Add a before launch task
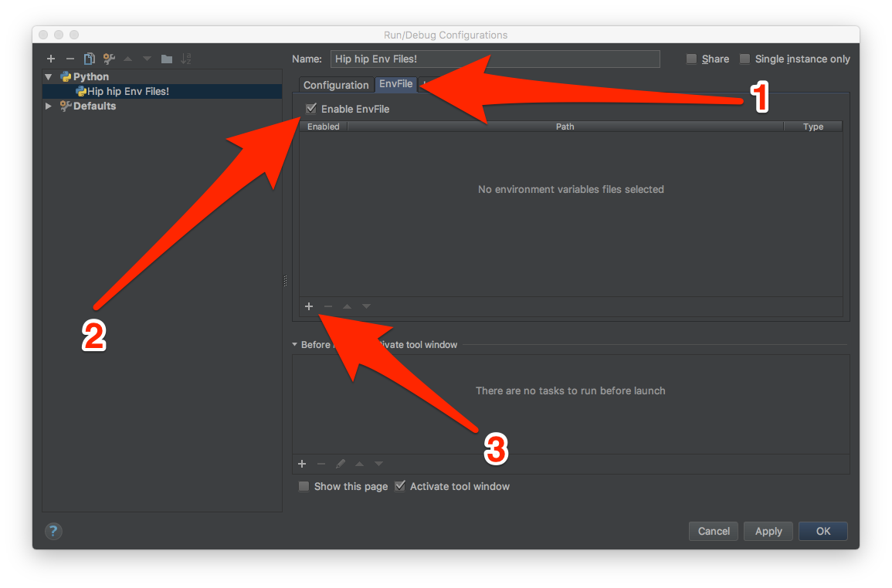892x588 pixels. pos(302,464)
